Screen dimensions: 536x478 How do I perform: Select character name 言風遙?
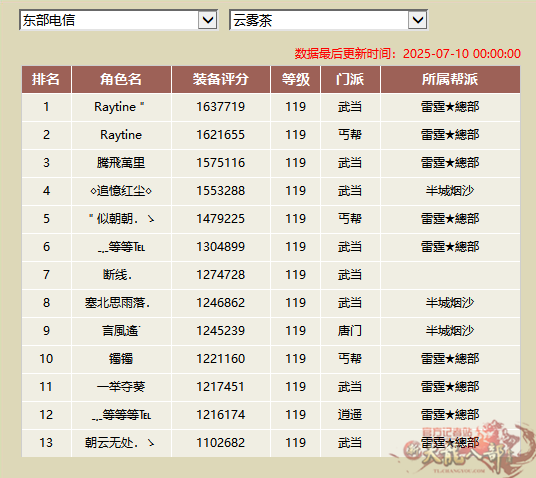121,331
